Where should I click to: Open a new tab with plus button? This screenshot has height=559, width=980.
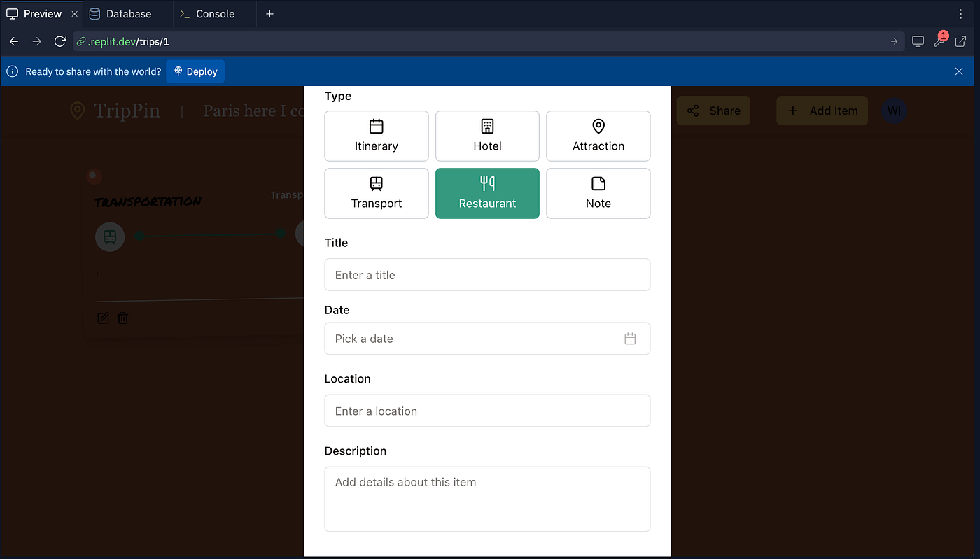[269, 14]
